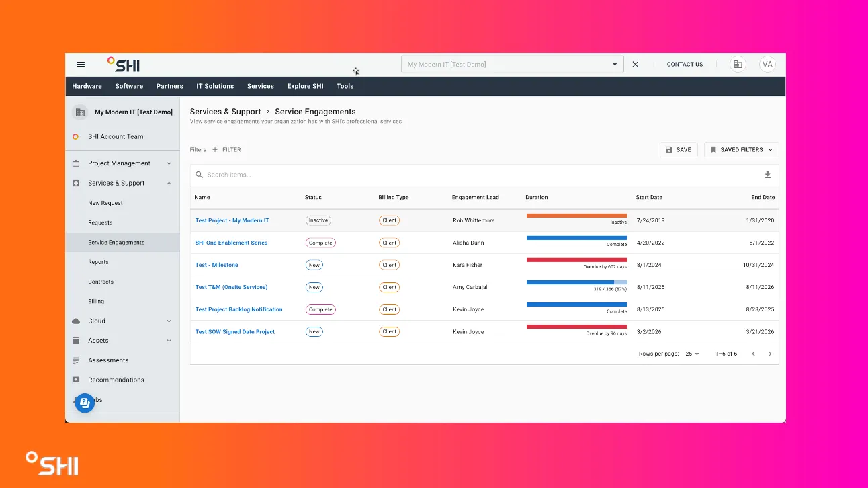Download the engagements table via download icon
The image size is (868, 488).
767,175
